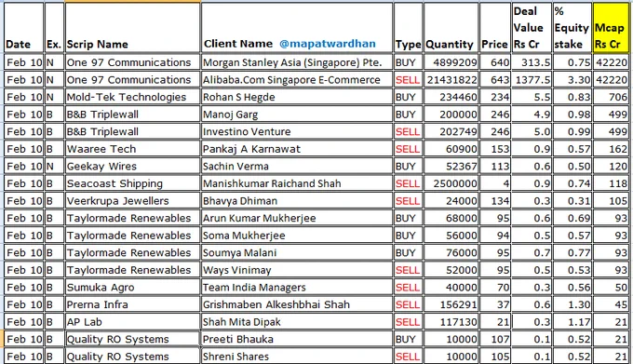The image size is (633, 364).
Task: Select Sachin Verma cell
Action: pos(297,167)
